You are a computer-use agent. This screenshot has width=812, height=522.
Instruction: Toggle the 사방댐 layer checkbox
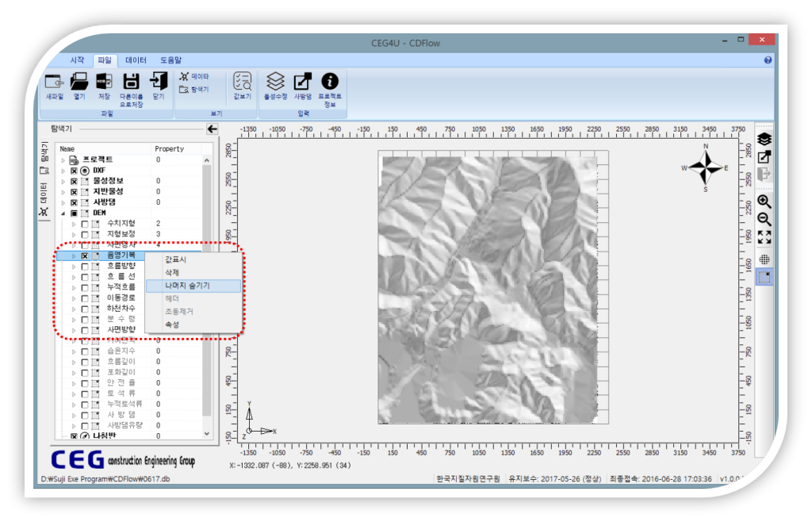tap(74, 202)
